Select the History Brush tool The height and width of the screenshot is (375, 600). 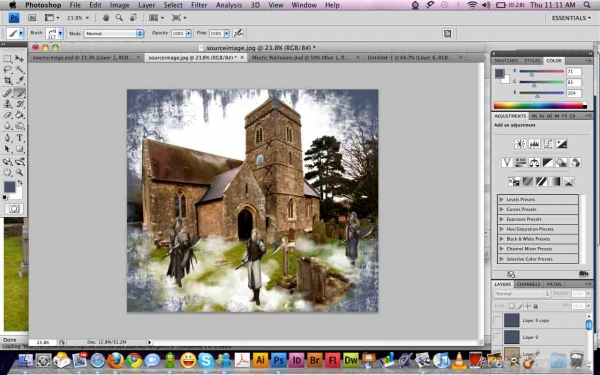[19, 104]
